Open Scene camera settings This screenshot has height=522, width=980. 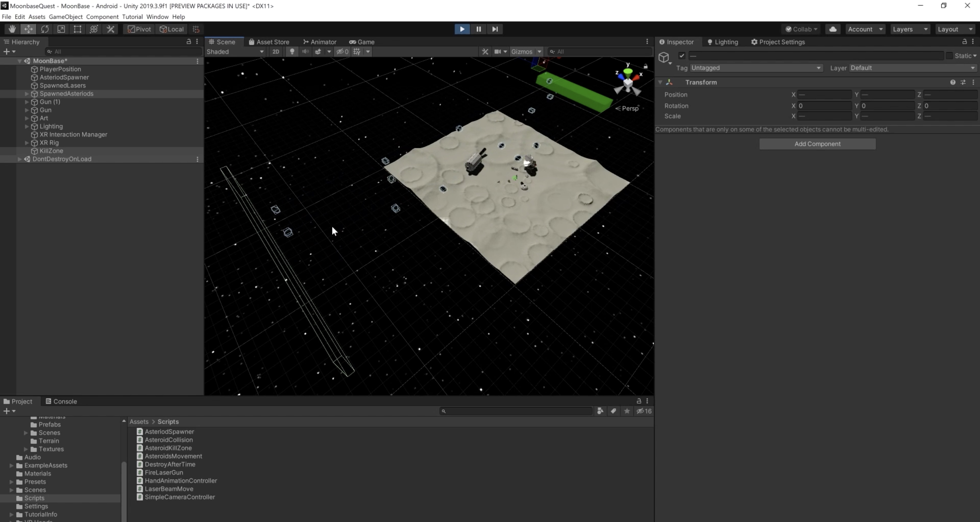tap(498, 51)
